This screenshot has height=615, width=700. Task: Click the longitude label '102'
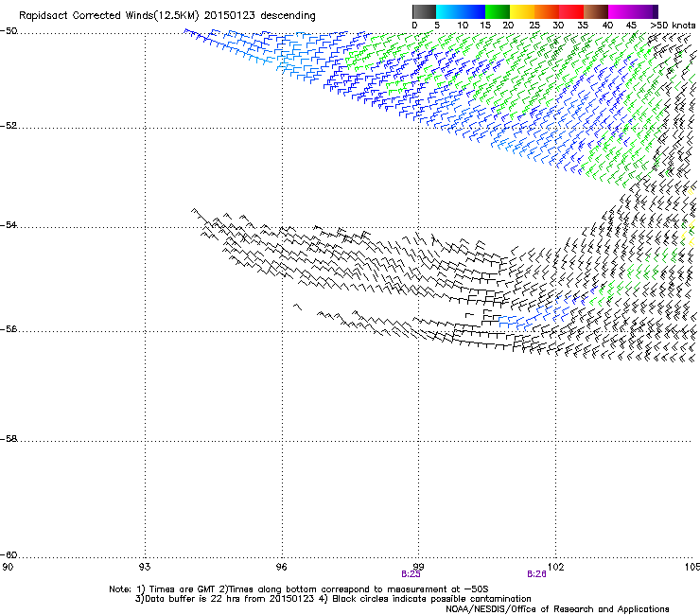click(556, 567)
